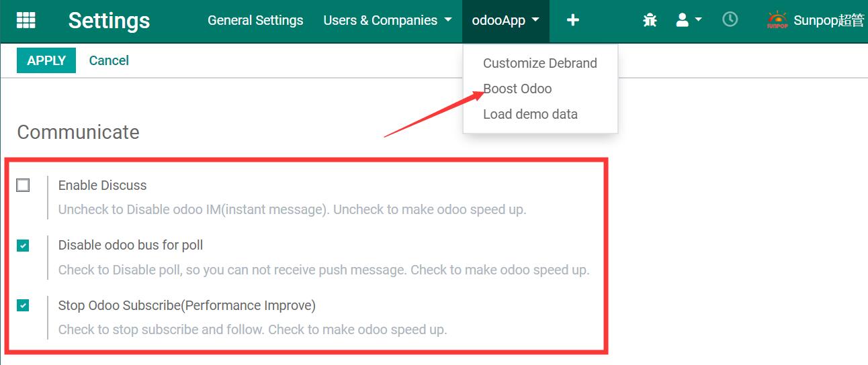This screenshot has height=365, width=868.
Task: Select Load demo data entry
Action: [530, 114]
